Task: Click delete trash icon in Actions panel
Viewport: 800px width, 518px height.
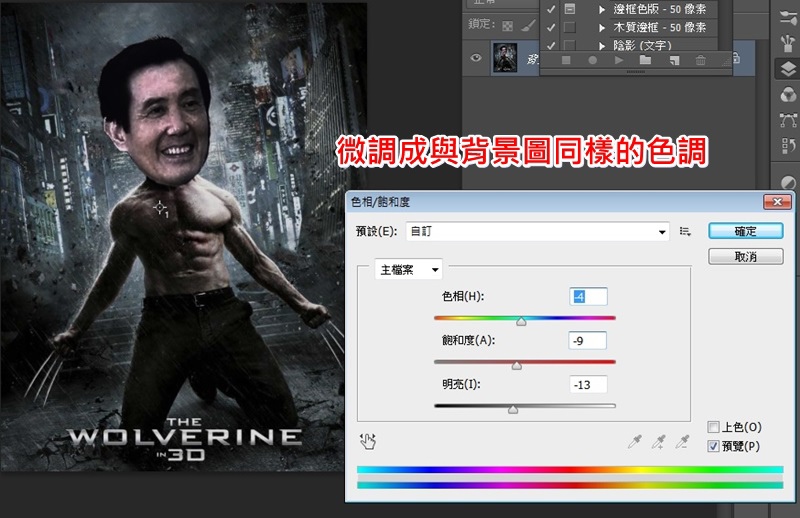Action: (x=701, y=60)
